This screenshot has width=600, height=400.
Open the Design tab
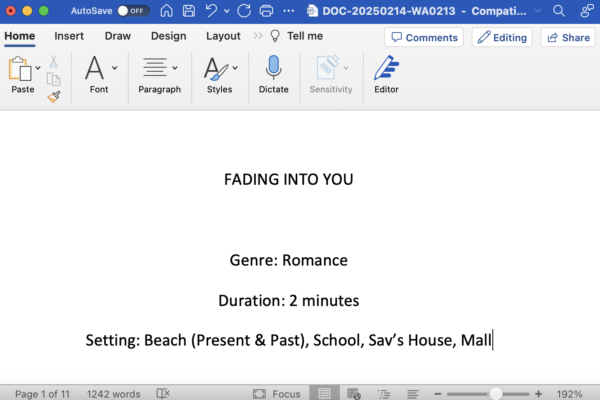pos(168,36)
